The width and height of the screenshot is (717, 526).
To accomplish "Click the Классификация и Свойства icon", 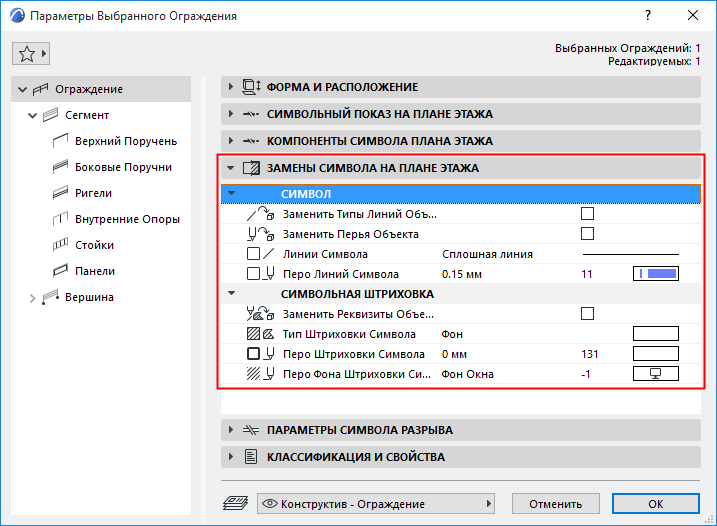I will pos(251,456).
